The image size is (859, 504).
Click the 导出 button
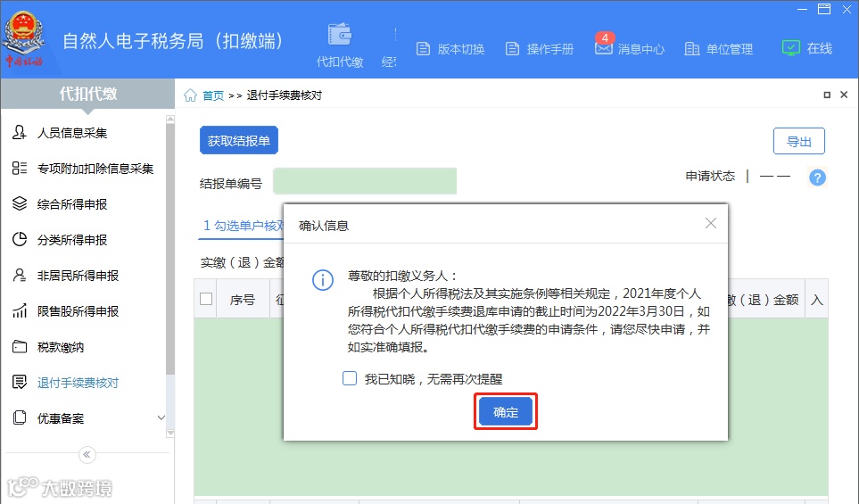[798, 141]
